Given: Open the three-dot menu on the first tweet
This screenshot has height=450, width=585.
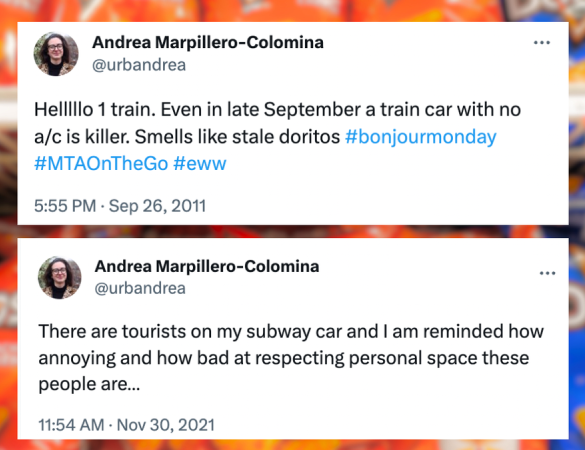Looking at the screenshot, I should pyautogui.click(x=542, y=43).
